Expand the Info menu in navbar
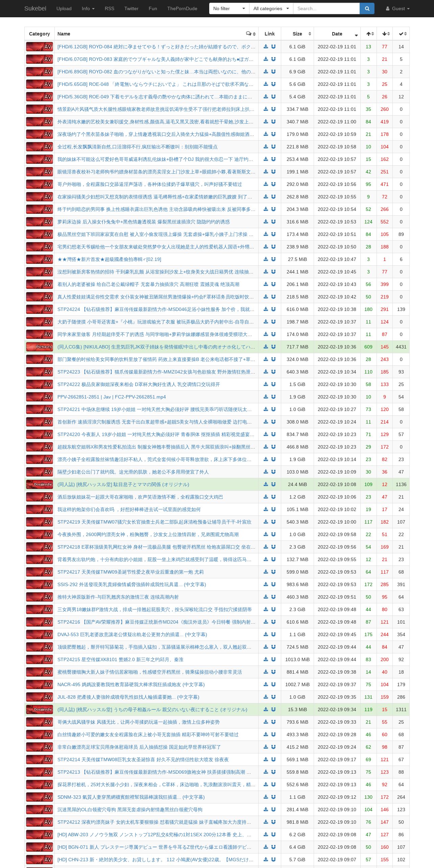 pos(88,8)
